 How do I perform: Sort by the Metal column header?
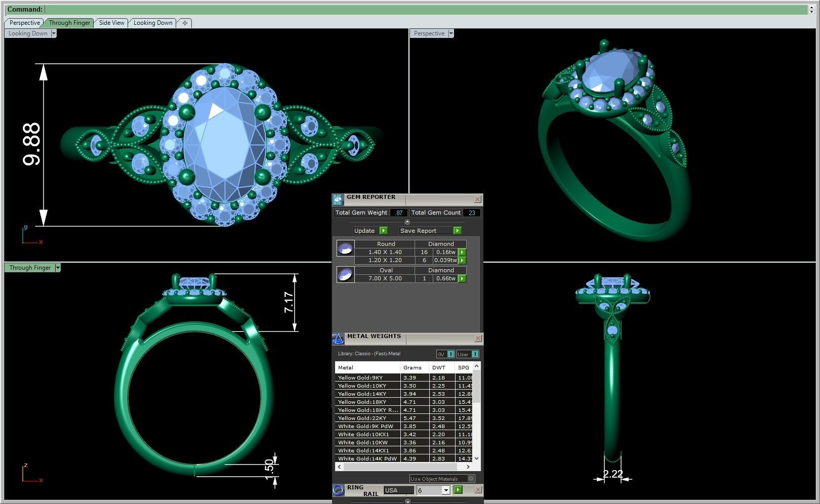[x=367, y=368]
